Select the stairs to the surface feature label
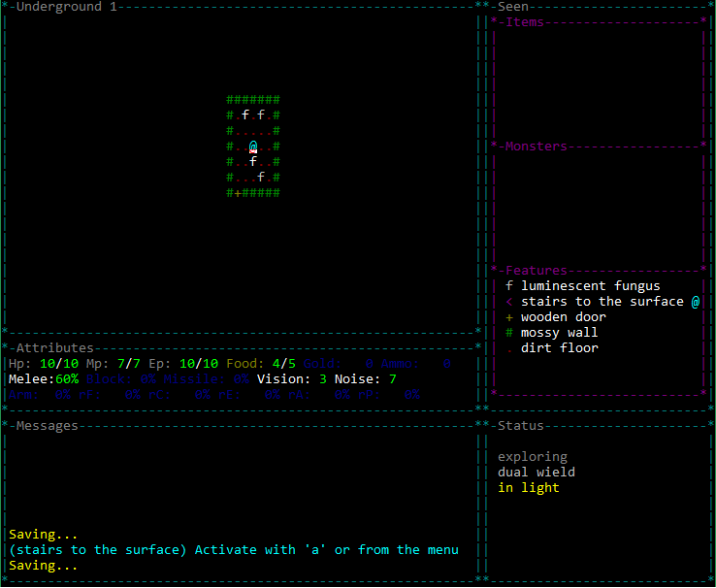 pyautogui.click(x=602, y=302)
